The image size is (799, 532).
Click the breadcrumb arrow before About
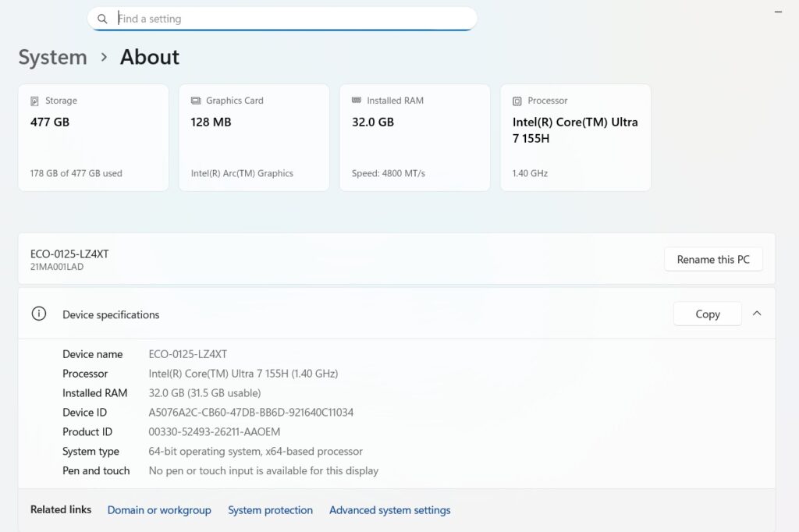tap(104, 57)
